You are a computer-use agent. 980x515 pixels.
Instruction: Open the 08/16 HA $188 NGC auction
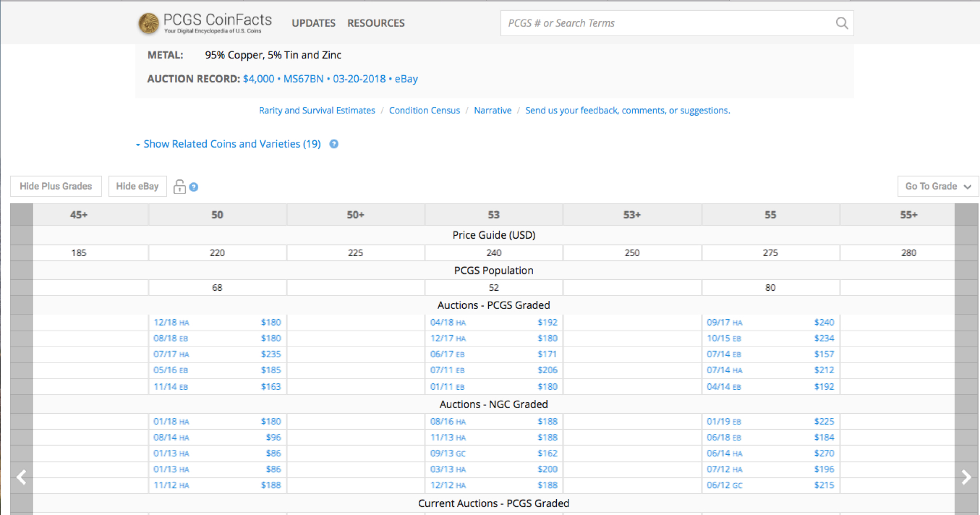point(494,421)
